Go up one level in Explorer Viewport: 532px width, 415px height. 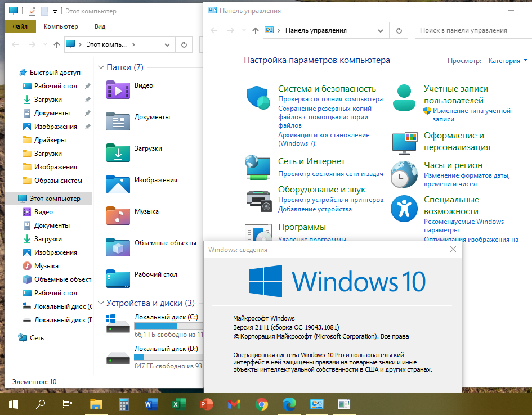(57, 45)
